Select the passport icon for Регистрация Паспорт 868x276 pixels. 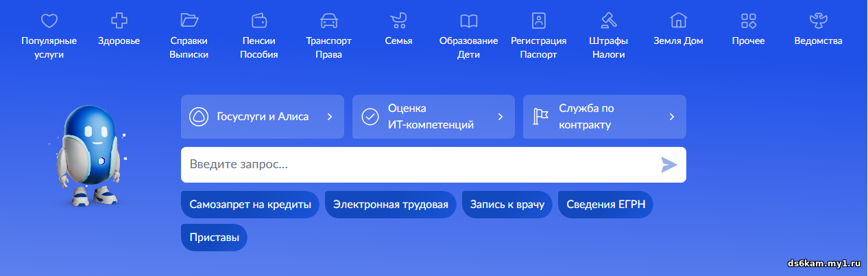click(538, 20)
